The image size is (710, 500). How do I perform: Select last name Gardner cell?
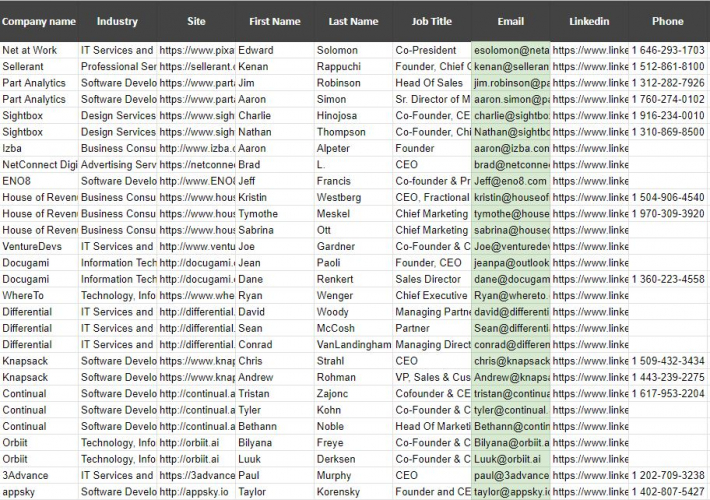pyautogui.click(x=353, y=246)
